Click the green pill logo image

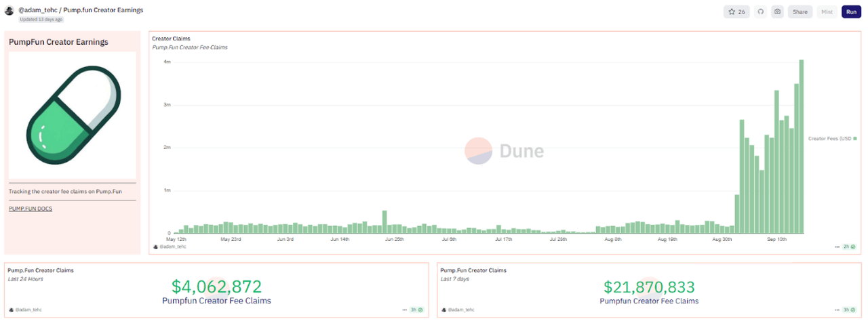click(x=73, y=115)
